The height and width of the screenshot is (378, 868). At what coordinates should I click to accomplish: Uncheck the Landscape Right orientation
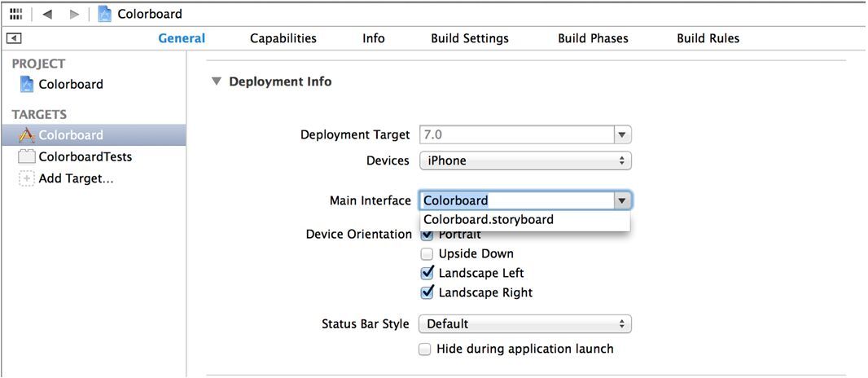426,292
